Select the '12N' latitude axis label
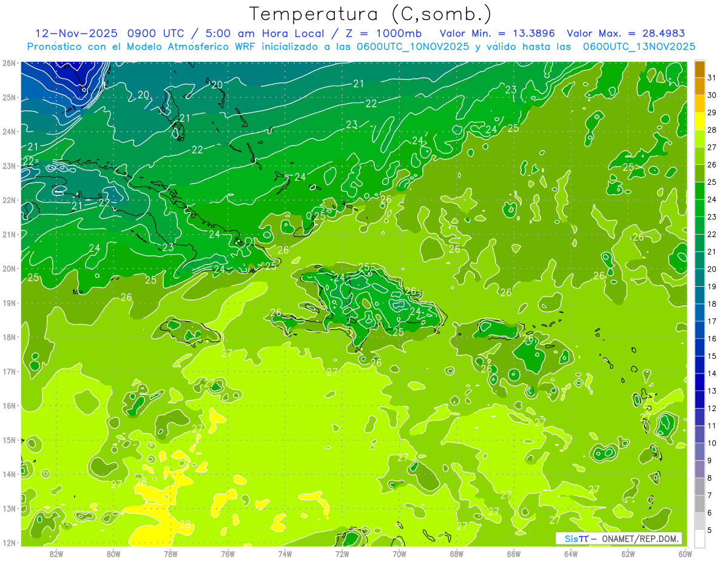Viewport: 728px width, 562px height. (9, 543)
